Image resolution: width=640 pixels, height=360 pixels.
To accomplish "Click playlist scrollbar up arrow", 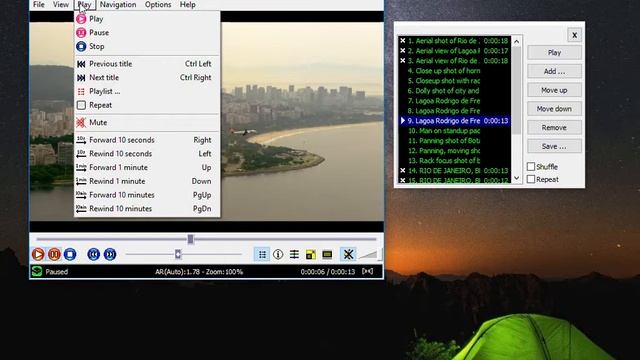I will click(x=517, y=41).
